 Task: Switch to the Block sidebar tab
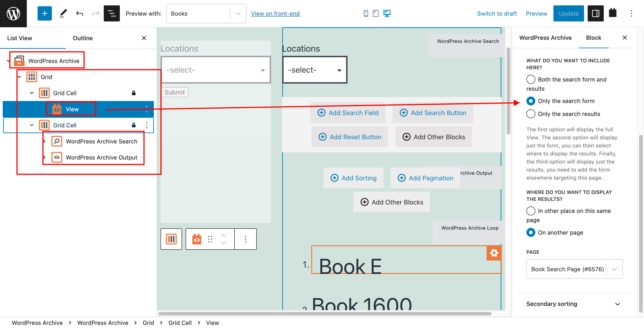click(x=594, y=38)
